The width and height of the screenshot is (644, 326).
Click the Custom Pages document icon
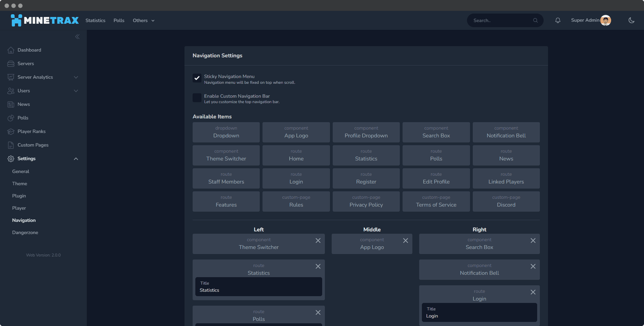tap(11, 145)
